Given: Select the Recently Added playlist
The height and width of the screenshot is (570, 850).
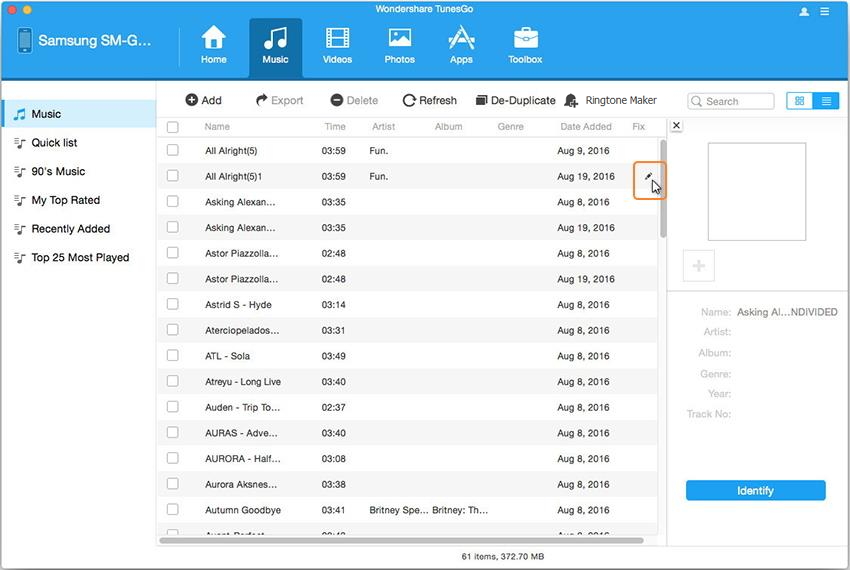Looking at the screenshot, I should pyautogui.click(x=70, y=229).
